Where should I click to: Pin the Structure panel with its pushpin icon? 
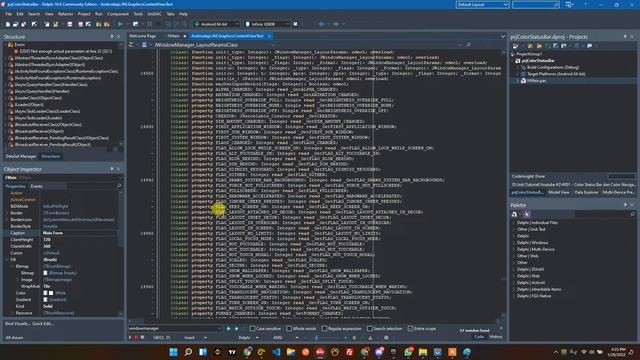(112, 36)
